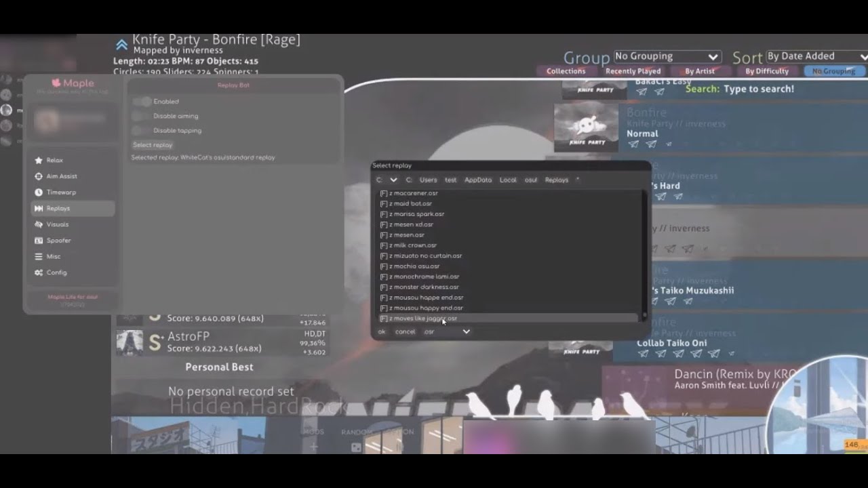Select the z mousou happy end.osr file
Screen dimensions: 868x488
click(508, 308)
